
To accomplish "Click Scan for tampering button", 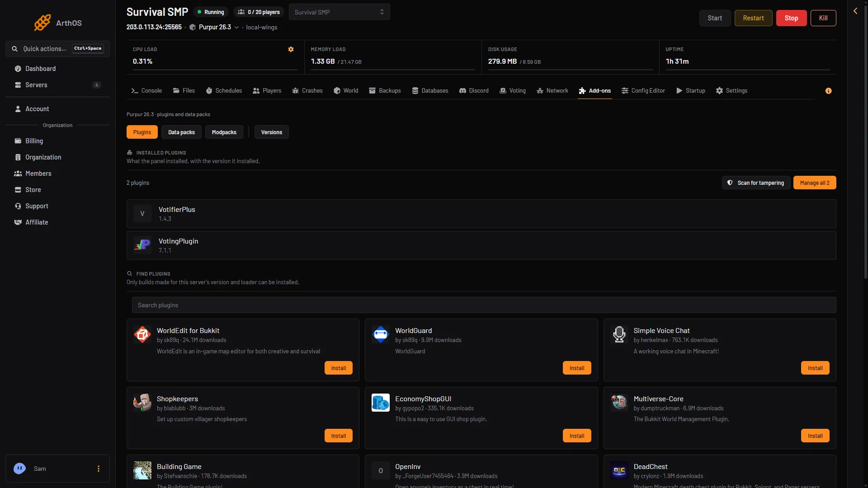I will click(756, 183).
